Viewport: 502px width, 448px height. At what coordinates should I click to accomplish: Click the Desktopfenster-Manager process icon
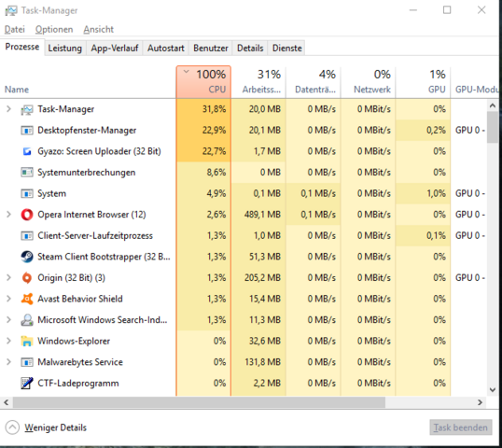coord(27,131)
